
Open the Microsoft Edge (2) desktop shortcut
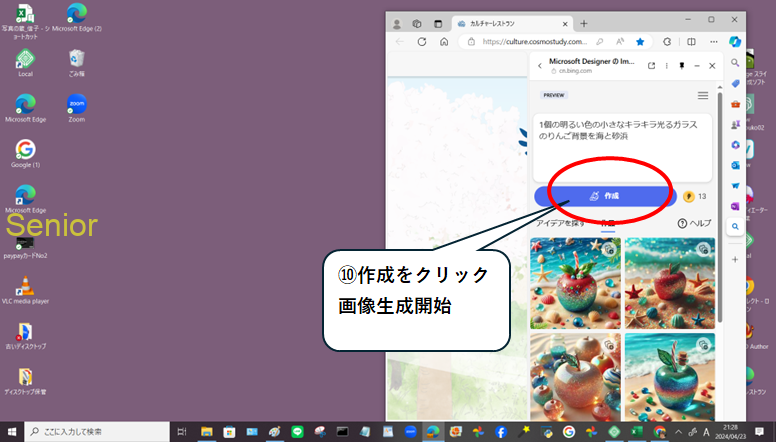tap(77, 18)
